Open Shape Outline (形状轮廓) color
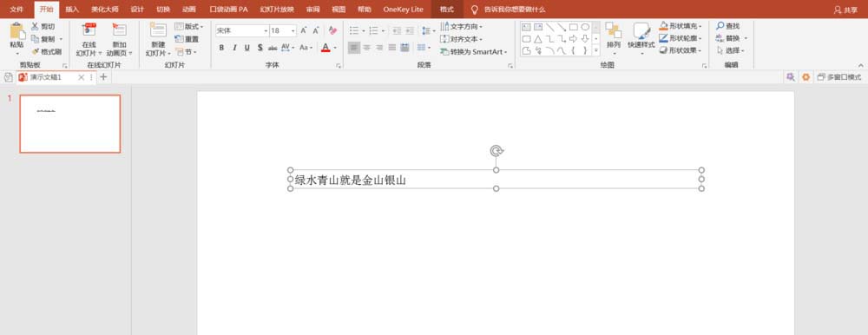 click(681, 37)
